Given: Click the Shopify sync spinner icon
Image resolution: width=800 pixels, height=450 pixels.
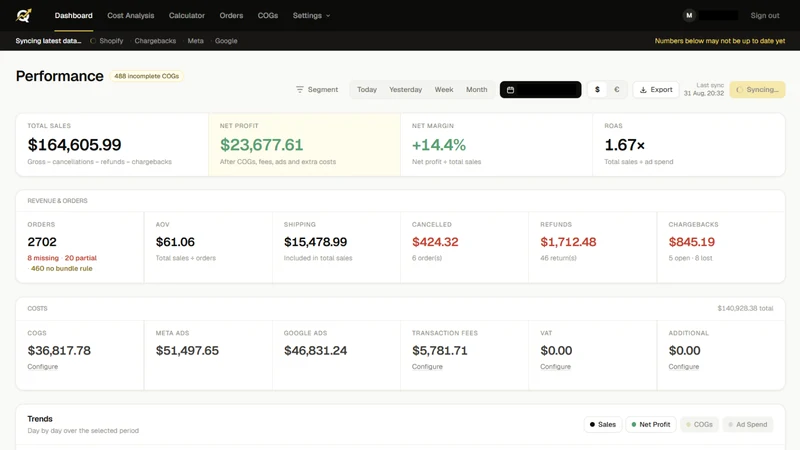Looking at the screenshot, I should click(x=93, y=41).
